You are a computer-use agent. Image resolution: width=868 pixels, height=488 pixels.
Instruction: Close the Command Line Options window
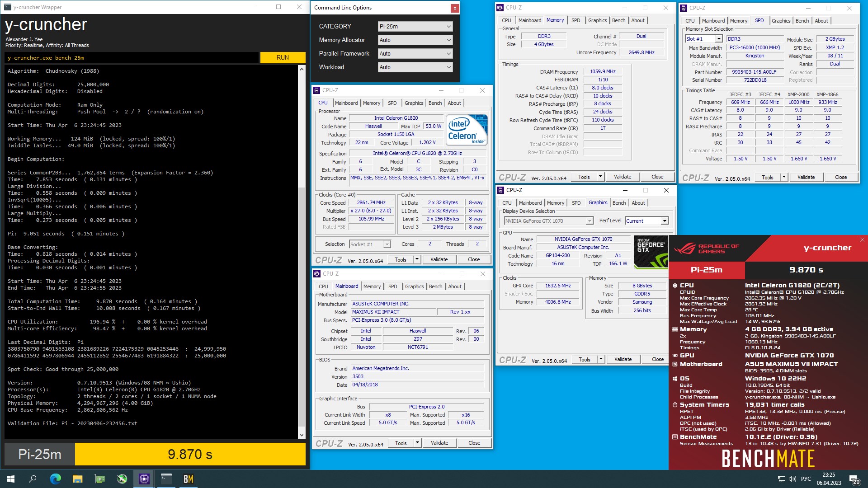click(x=455, y=8)
